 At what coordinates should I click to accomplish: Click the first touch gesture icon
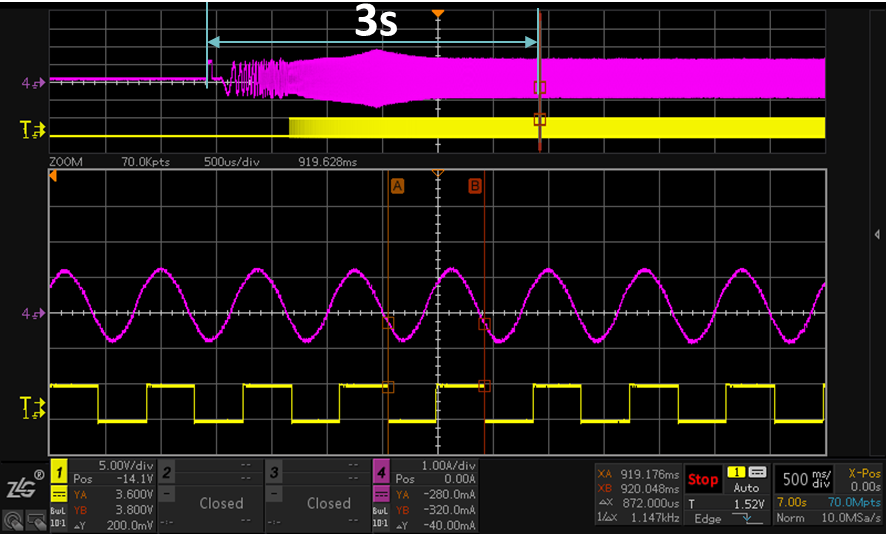[13, 518]
